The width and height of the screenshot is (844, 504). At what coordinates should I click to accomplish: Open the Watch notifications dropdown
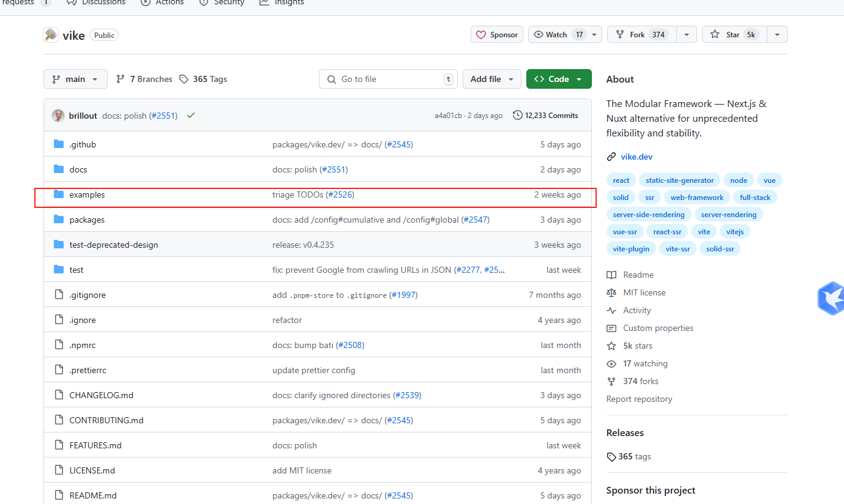pyautogui.click(x=565, y=35)
